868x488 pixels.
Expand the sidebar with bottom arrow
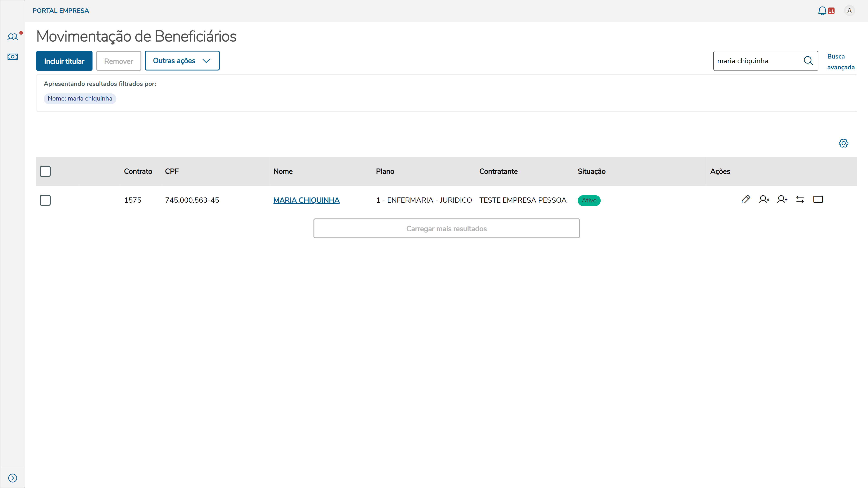pyautogui.click(x=12, y=478)
